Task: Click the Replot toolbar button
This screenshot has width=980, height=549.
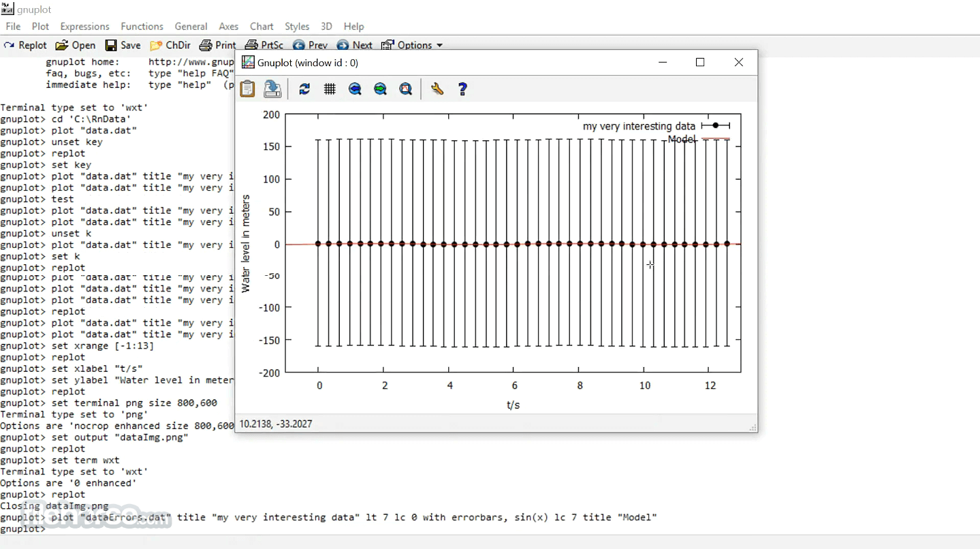Action: click(x=25, y=45)
